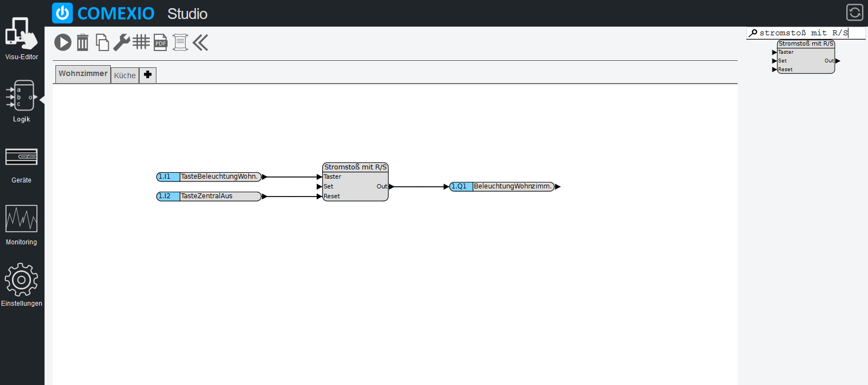This screenshot has height=385, width=868.
Task: Click the search magnifier icon
Action: 753,33
